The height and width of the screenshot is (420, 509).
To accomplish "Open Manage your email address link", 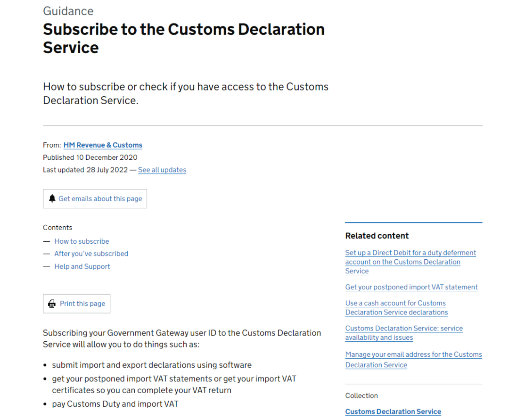I will click(x=413, y=354).
